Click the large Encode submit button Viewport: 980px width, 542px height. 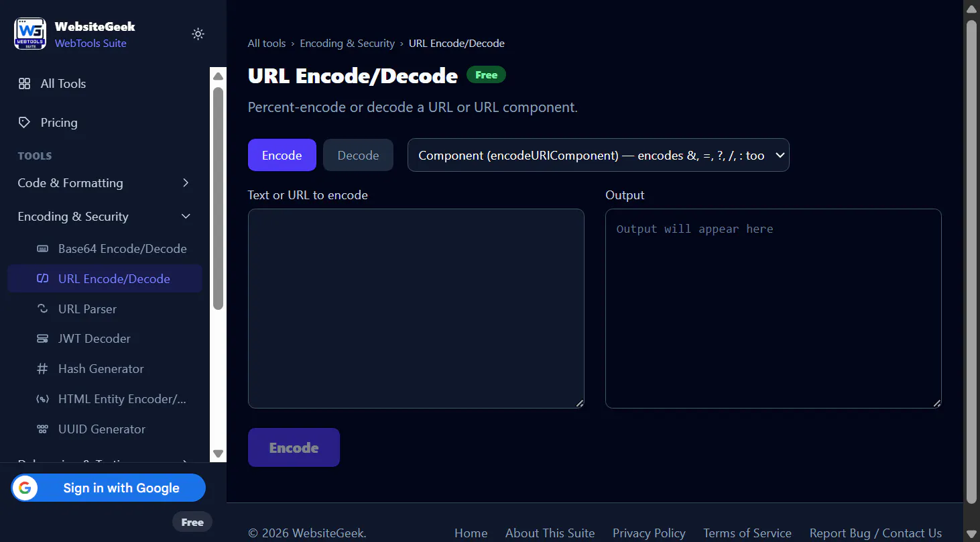294,447
